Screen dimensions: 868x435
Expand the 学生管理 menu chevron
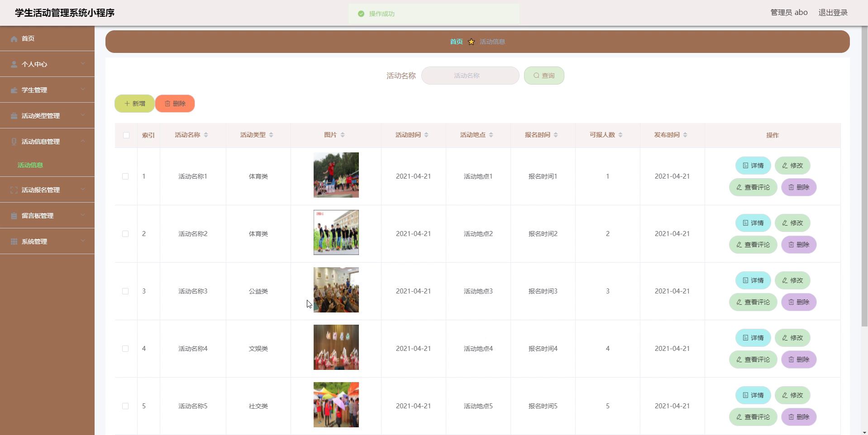(x=83, y=90)
